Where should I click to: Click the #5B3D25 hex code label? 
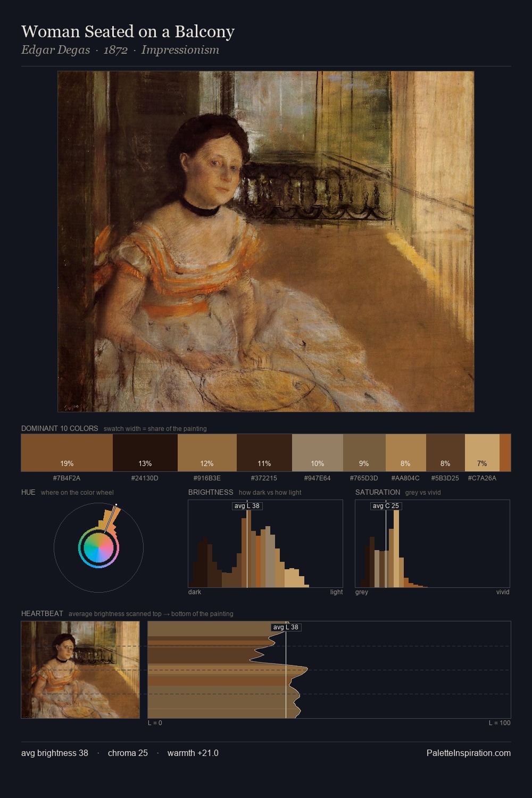[x=445, y=478]
